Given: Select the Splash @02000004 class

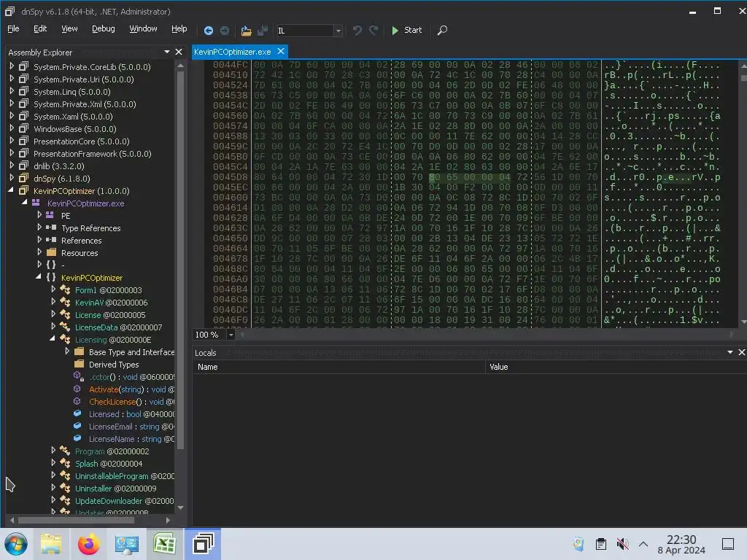Looking at the screenshot, I should click(x=109, y=463).
